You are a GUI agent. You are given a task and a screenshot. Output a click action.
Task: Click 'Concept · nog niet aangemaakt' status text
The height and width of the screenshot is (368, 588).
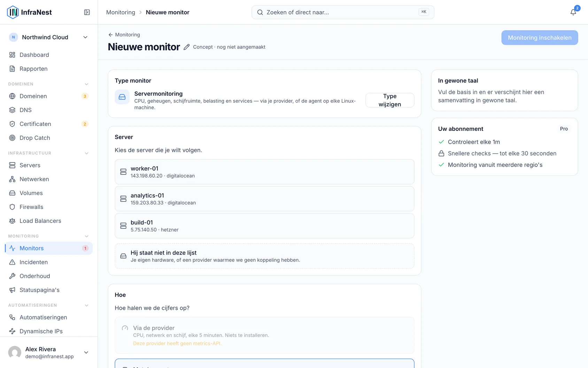pyautogui.click(x=229, y=47)
